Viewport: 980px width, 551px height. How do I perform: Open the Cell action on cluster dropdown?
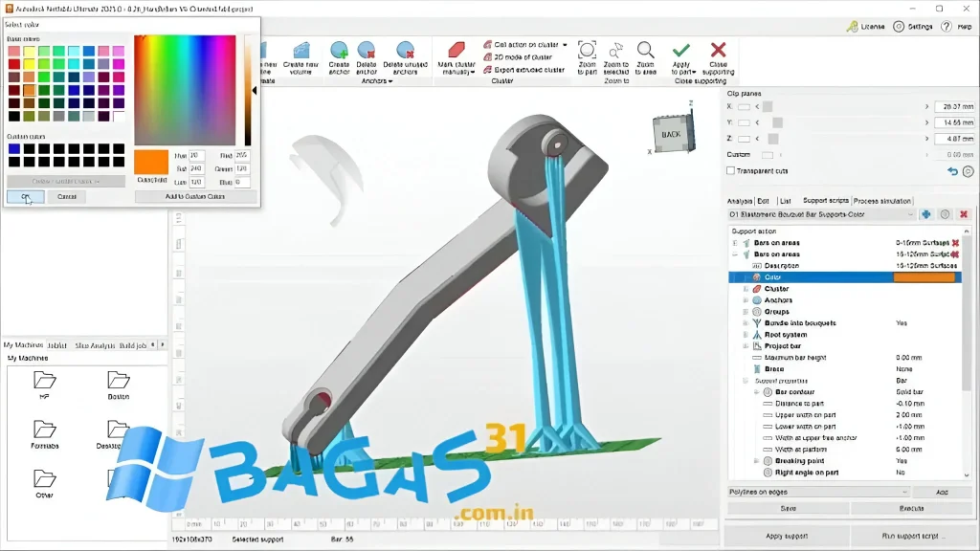coord(565,45)
